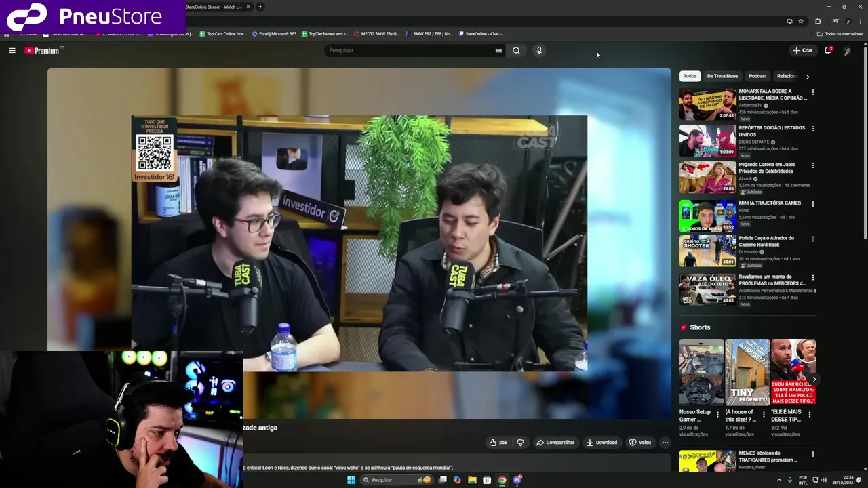The image size is (868, 488).
Task: Click the Download button
Action: 602,443
